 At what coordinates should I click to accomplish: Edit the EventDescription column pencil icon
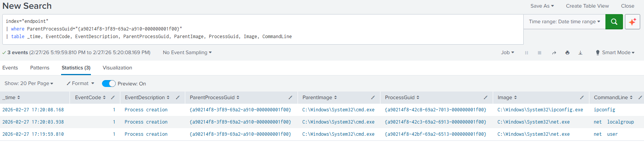pos(178,98)
